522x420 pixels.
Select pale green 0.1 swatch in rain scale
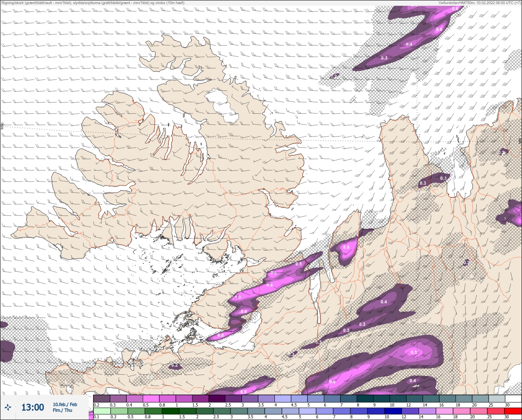tap(102, 411)
